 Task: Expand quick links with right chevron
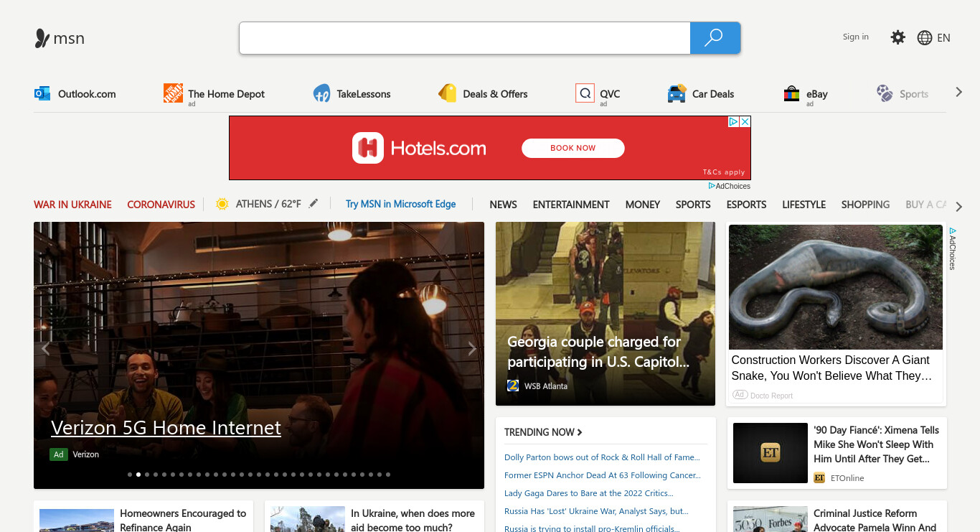click(x=958, y=92)
